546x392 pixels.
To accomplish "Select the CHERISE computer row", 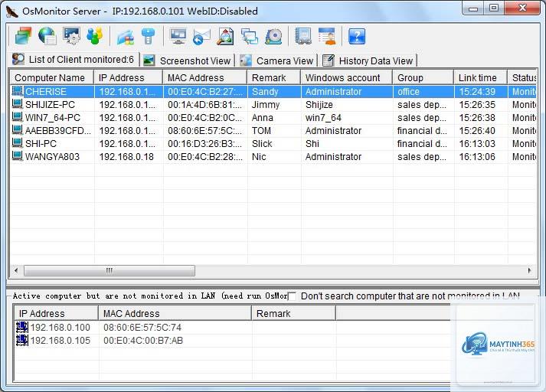I will click(273, 92).
